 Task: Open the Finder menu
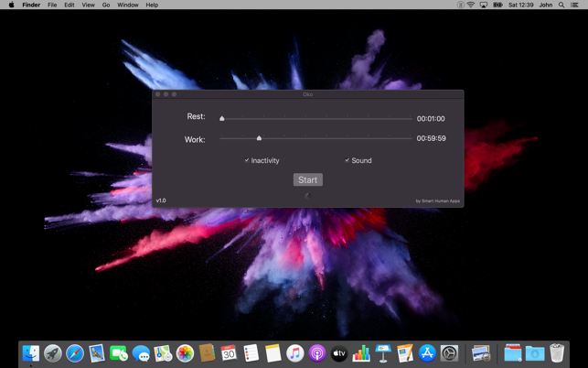coord(31,5)
